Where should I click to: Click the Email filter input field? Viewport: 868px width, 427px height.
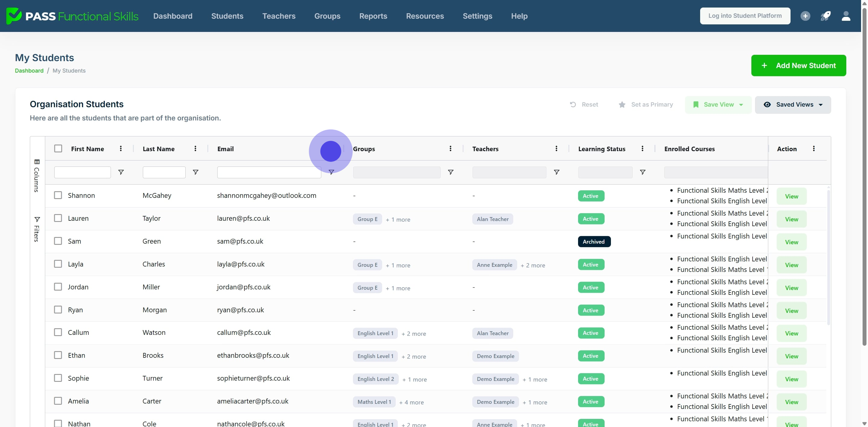[x=269, y=172]
